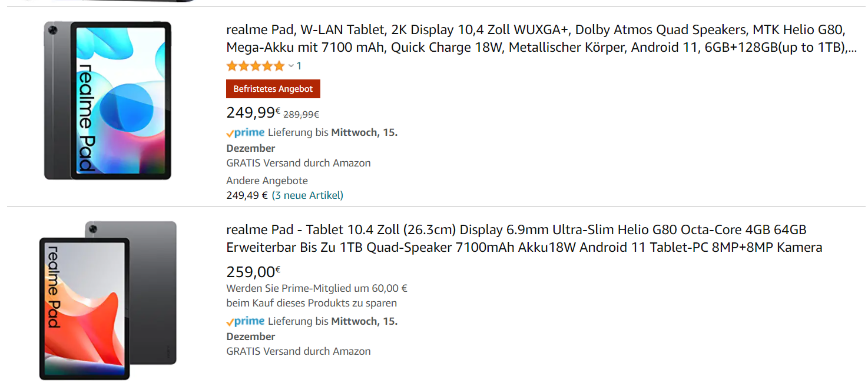Open the "3 neue Artikel" offers link
The width and height of the screenshot is (868, 383).
307,195
